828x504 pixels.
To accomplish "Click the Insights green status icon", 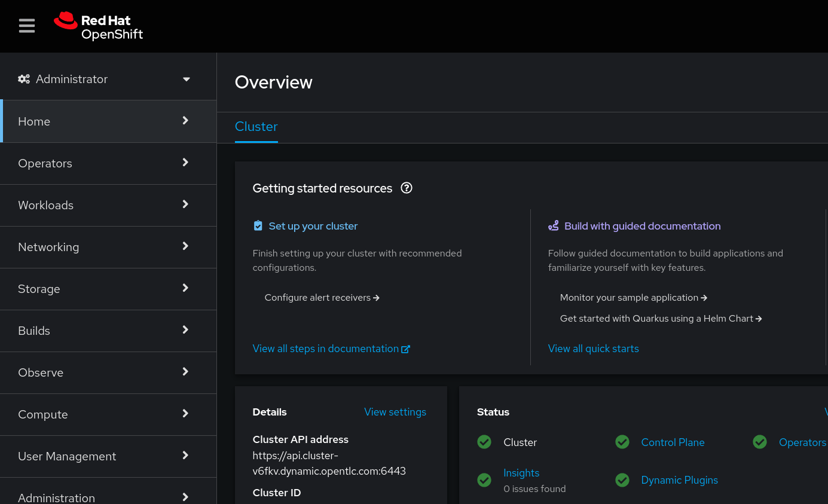I will click(x=484, y=480).
